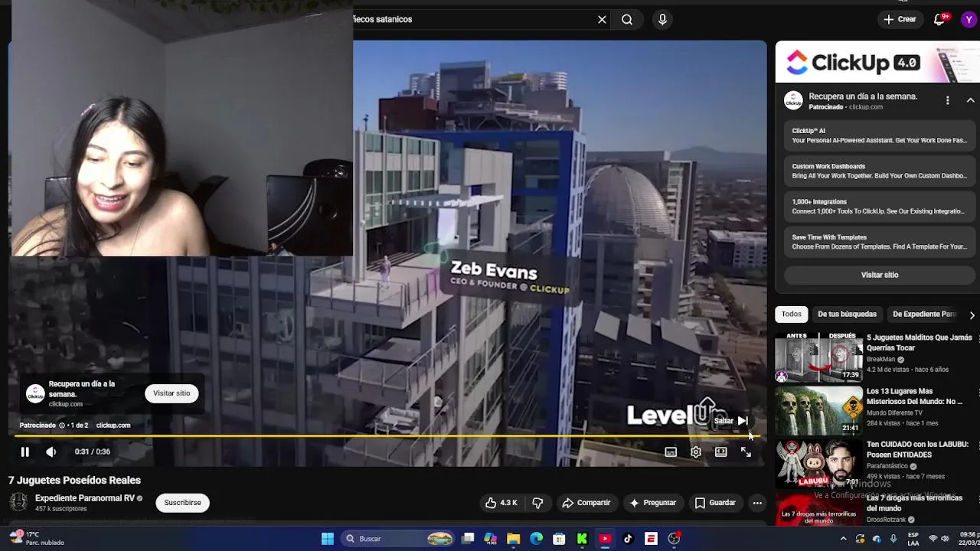Open Mundo Diferente TV channel name
Viewport: 980px width, 551px height.
894,412
